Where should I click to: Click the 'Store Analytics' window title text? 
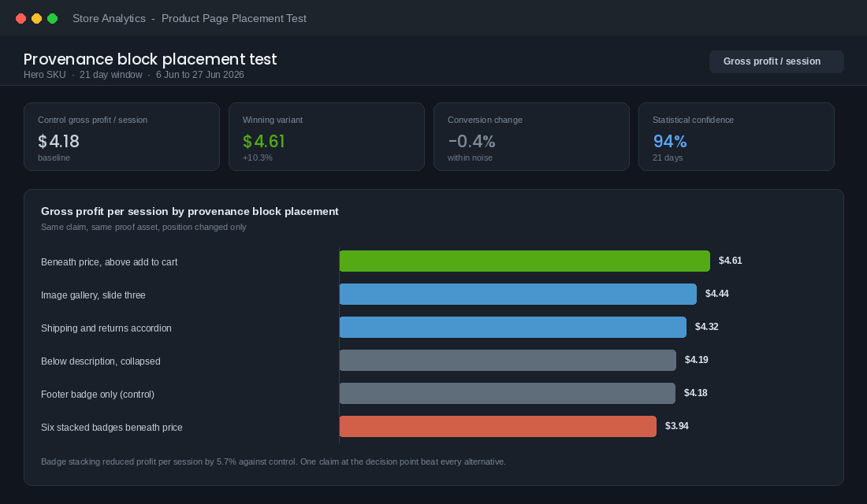point(109,19)
